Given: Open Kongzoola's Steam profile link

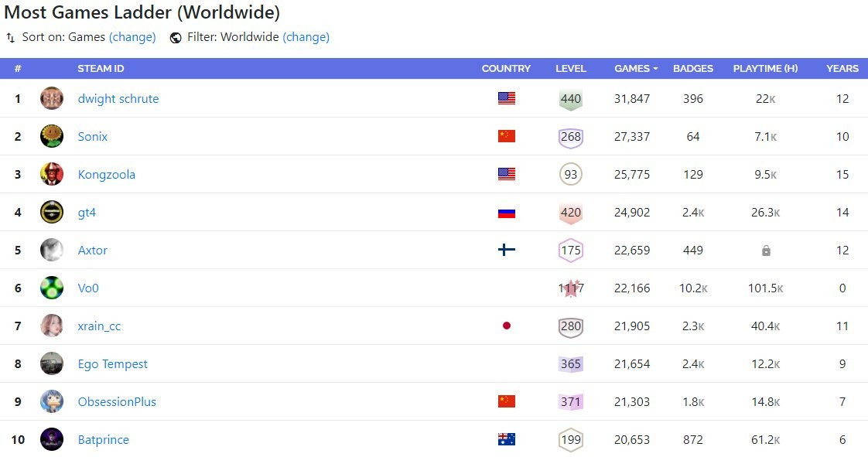Looking at the screenshot, I should 106,174.
